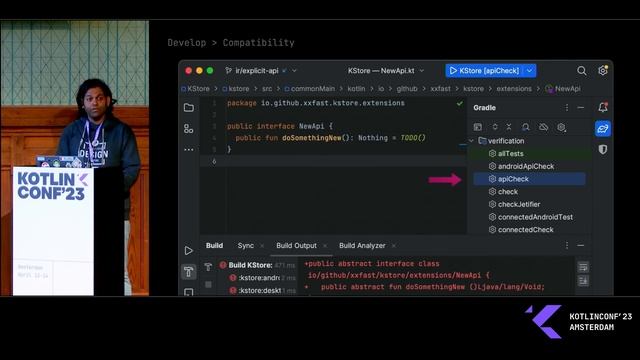
Task: Run the KStore [apiCheck] configuration
Action: [x=484, y=71]
